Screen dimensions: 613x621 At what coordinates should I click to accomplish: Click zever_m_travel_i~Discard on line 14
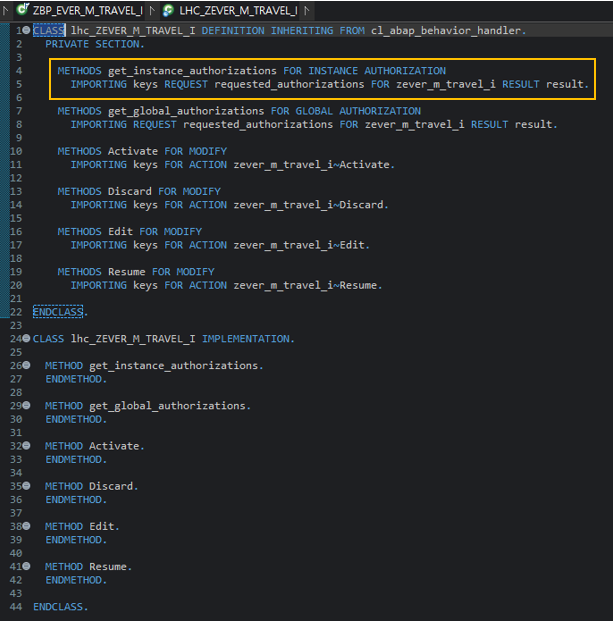coord(310,205)
